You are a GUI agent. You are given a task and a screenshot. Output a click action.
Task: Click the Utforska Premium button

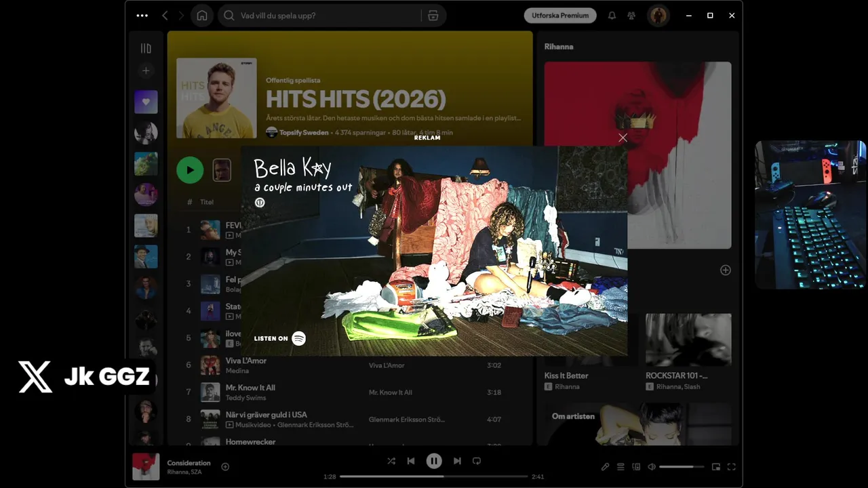[x=560, y=16]
